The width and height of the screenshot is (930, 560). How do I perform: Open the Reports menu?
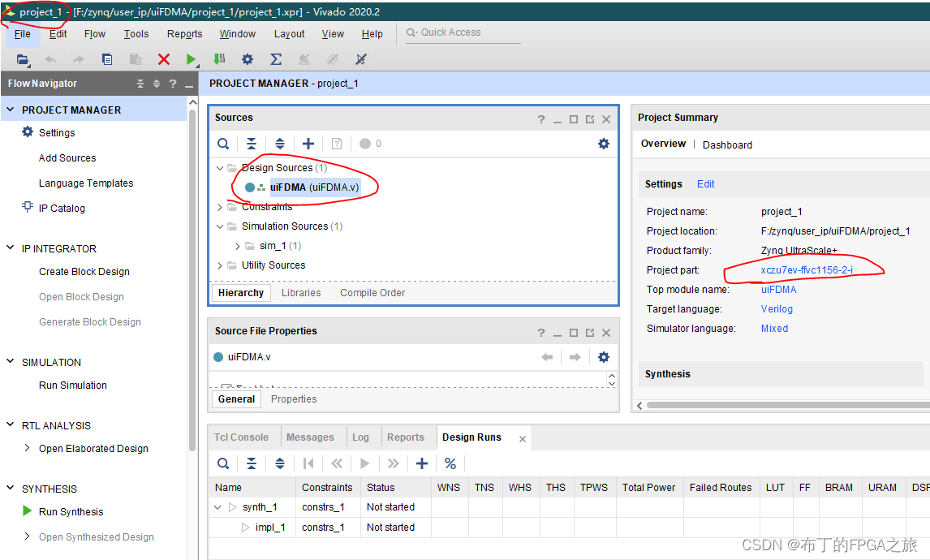click(x=184, y=34)
